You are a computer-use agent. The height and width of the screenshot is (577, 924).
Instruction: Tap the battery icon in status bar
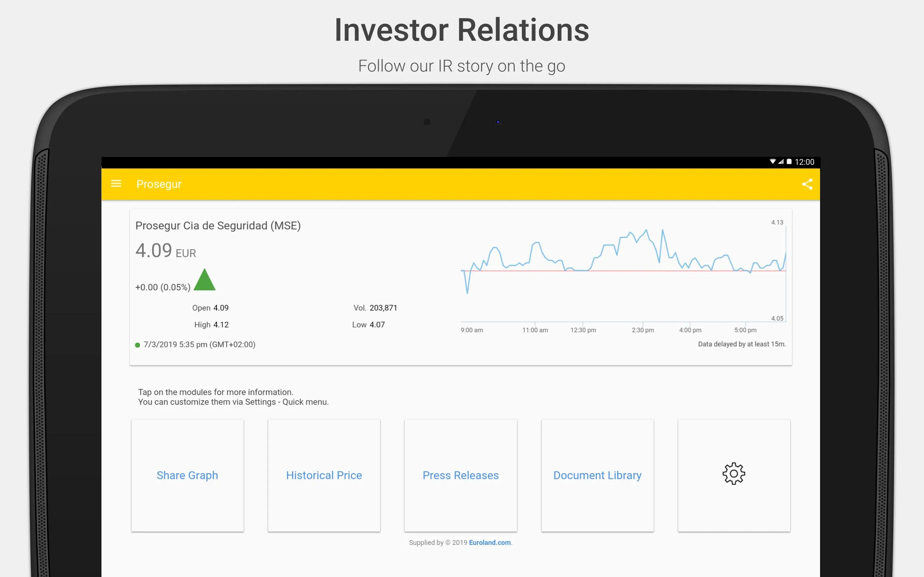(789, 162)
